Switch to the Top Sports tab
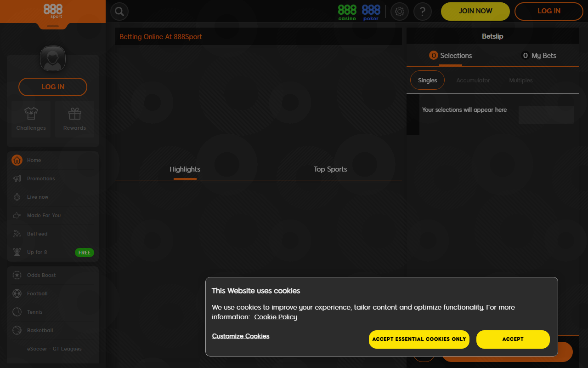Screen dimensions: 588x368 tap(330, 169)
